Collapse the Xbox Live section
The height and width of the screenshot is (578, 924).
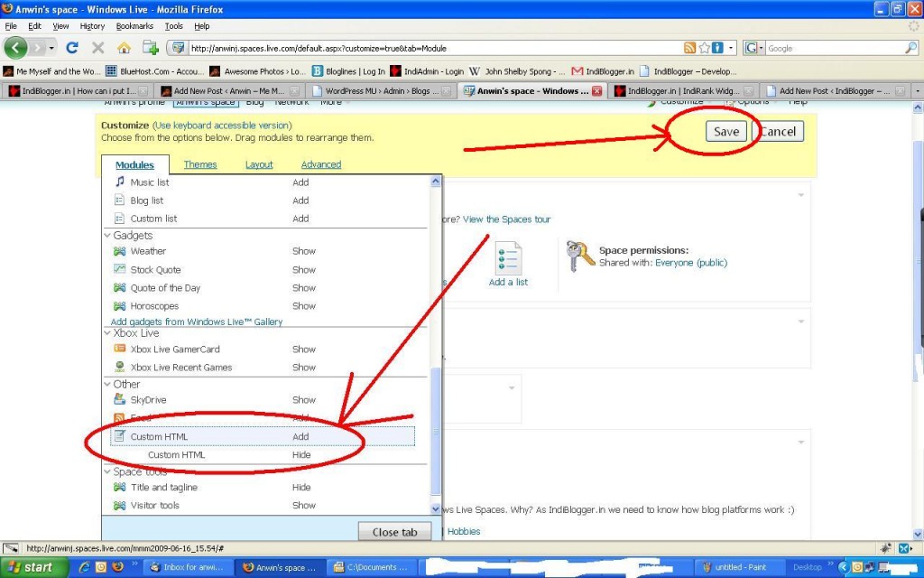coord(107,332)
